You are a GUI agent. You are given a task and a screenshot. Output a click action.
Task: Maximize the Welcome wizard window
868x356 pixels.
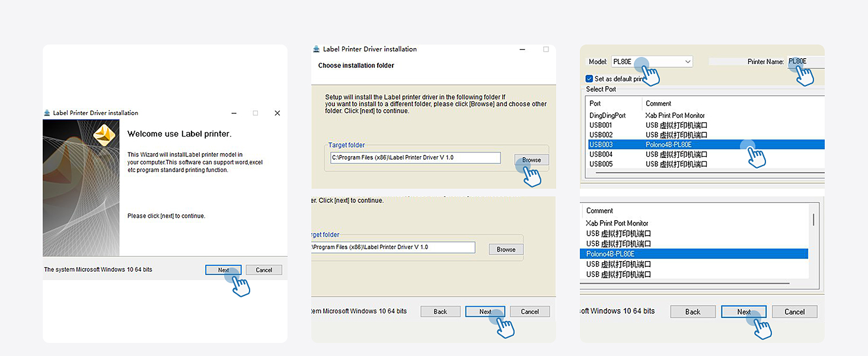pos(256,113)
